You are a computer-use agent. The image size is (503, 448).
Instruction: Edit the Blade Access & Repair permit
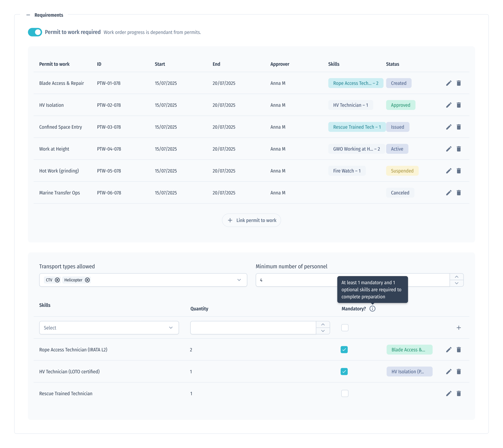449,83
